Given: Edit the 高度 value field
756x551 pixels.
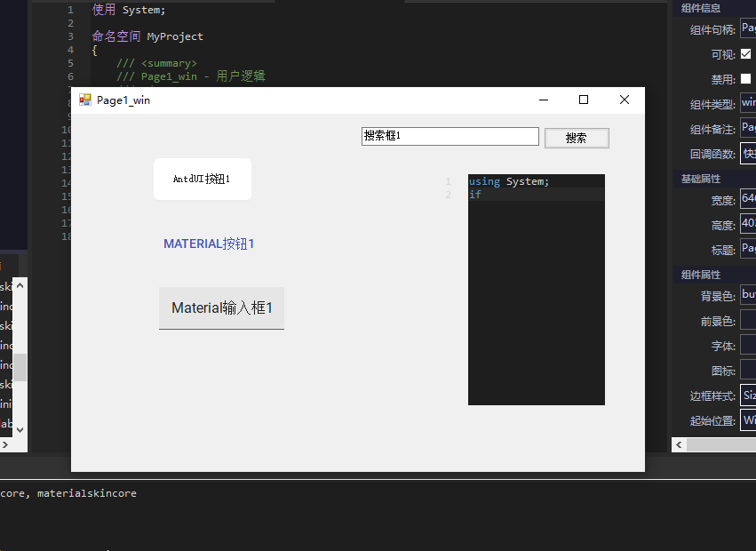Looking at the screenshot, I should click(x=748, y=224).
